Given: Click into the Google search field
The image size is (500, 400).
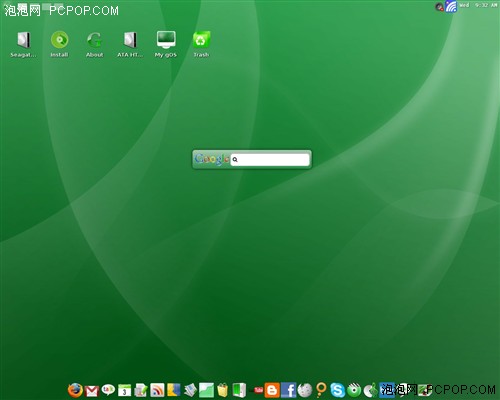Looking at the screenshot, I should coord(270,159).
